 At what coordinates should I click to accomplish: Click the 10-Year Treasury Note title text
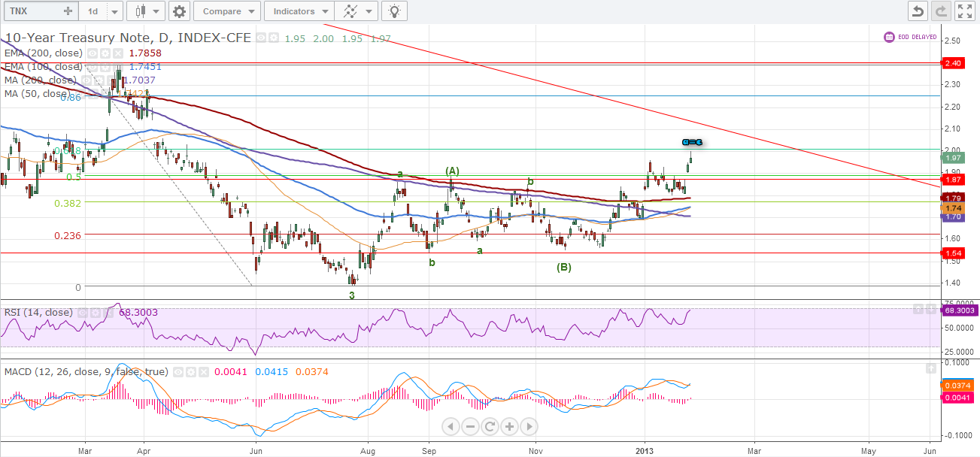[x=129, y=38]
